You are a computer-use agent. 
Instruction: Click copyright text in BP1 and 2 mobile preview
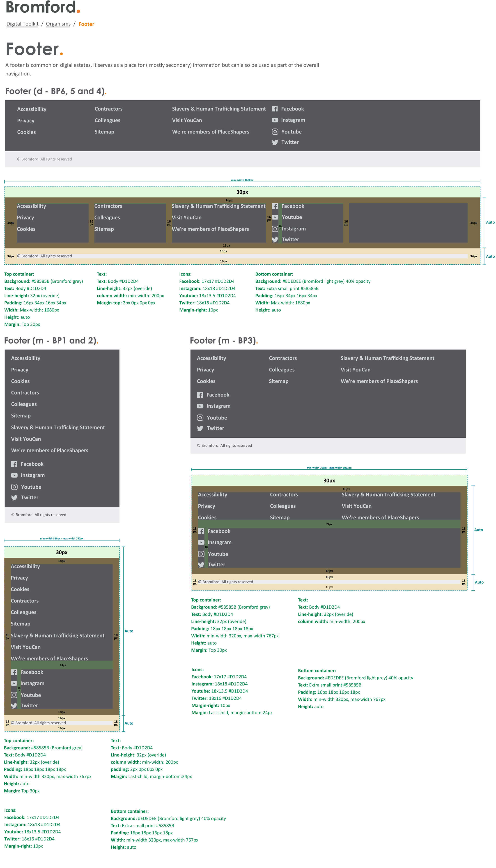pos(39,515)
